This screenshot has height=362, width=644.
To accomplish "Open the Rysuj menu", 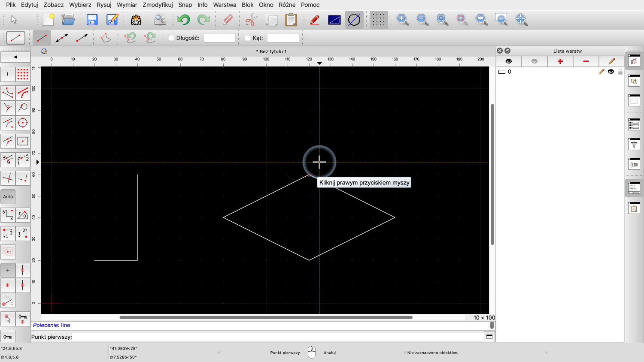I will pyautogui.click(x=104, y=5).
